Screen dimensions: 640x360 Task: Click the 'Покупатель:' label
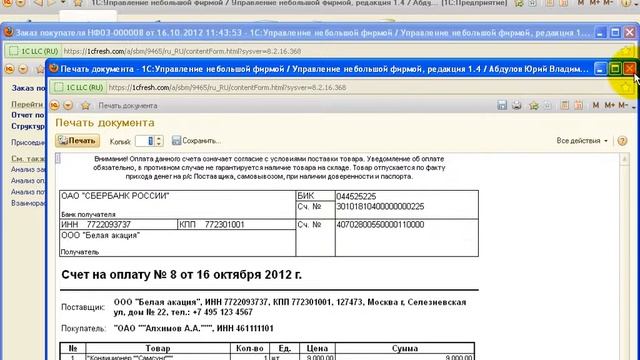[84, 328]
